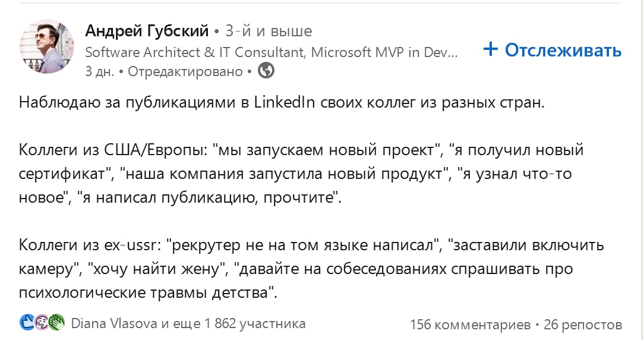
Task: Click the Software Architect & IT Consultant headline
Action: pyautogui.click(x=272, y=52)
